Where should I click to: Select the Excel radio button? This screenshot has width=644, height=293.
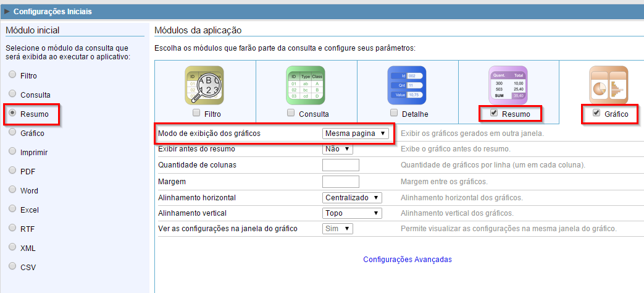coord(12,210)
